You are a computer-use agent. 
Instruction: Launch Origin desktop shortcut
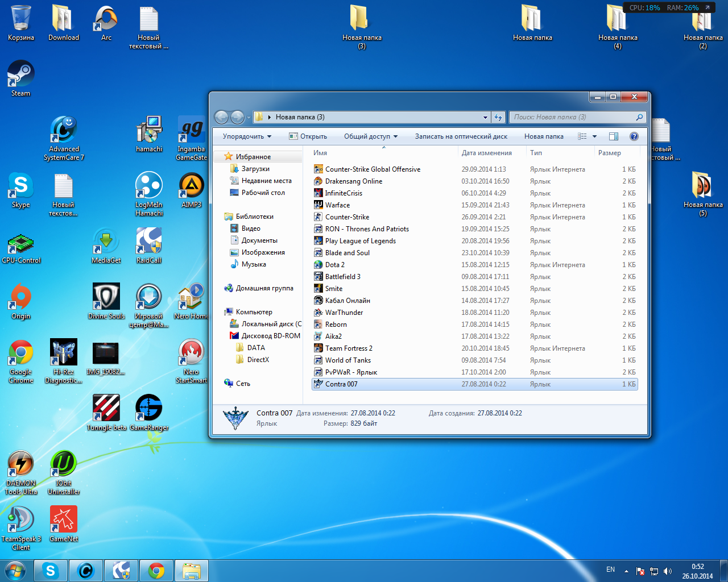pyautogui.click(x=21, y=301)
